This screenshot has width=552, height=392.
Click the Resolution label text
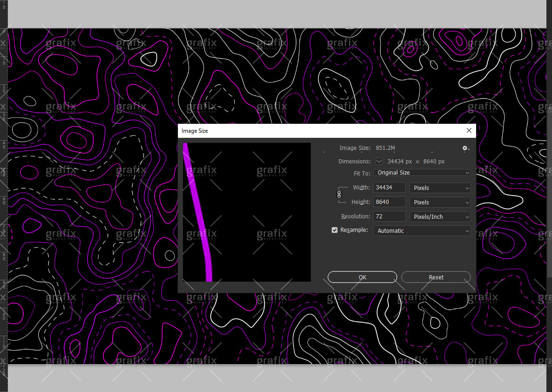[x=355, y=216]
